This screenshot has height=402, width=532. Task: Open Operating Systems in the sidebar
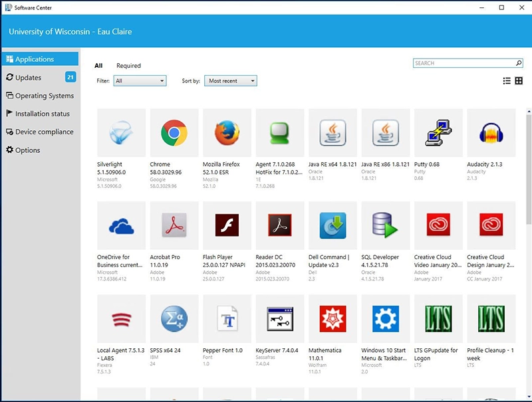point(41,96)
